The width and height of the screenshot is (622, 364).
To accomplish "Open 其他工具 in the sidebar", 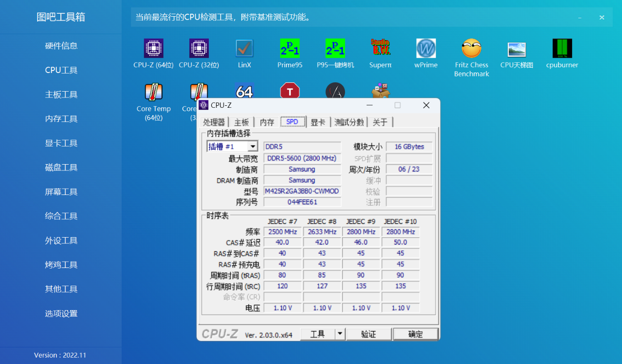I will pyautogui.click(x=61, y=289).
